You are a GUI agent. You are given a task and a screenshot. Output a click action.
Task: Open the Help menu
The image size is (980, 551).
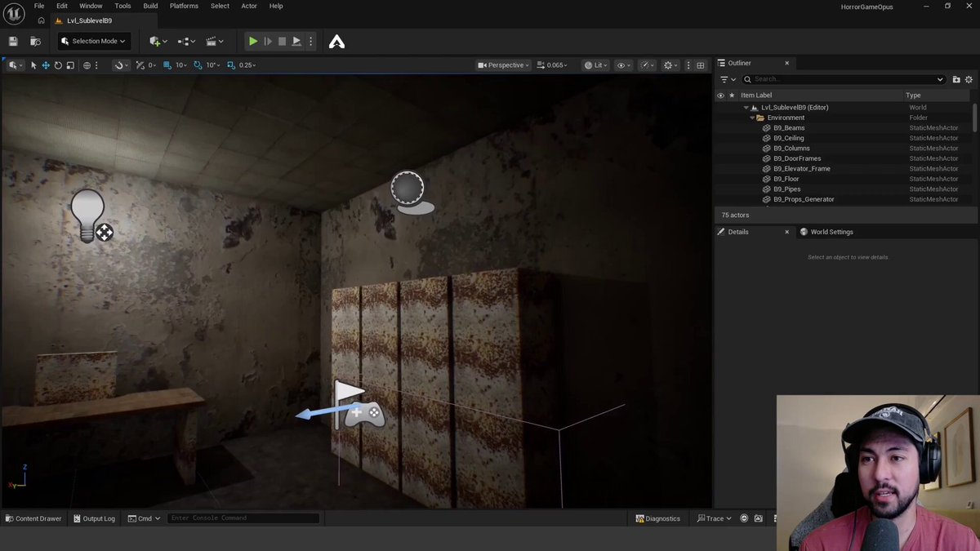click(276, 6)
